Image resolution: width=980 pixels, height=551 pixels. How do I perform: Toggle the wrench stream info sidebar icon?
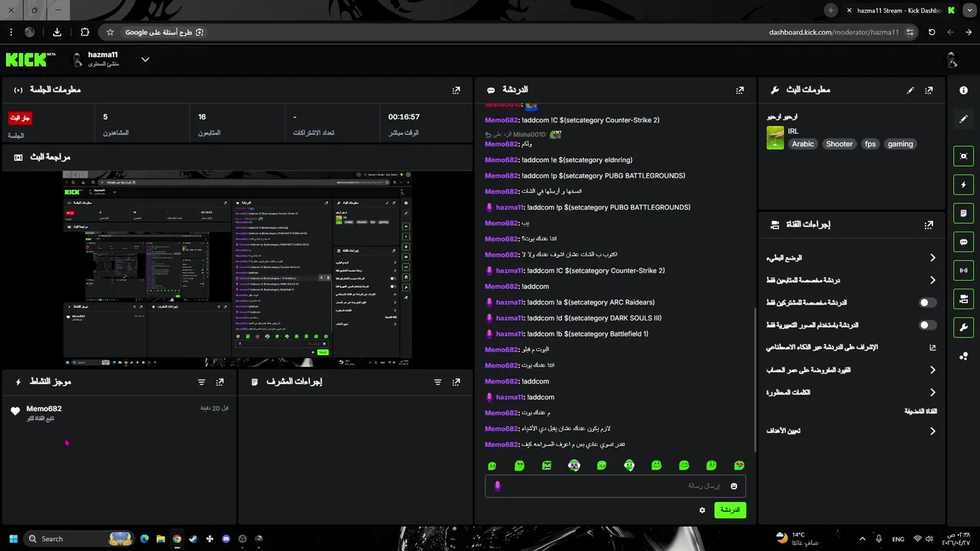pos(963,328)
